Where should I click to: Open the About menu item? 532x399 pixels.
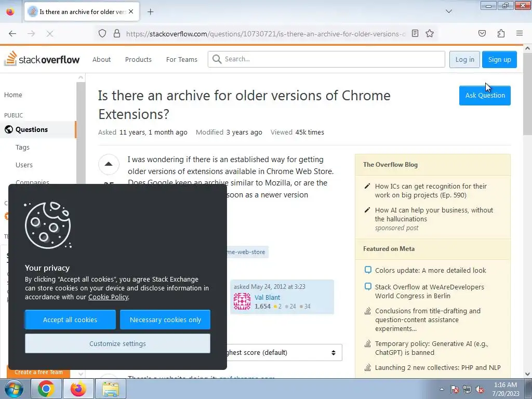[x=101, y=59]
